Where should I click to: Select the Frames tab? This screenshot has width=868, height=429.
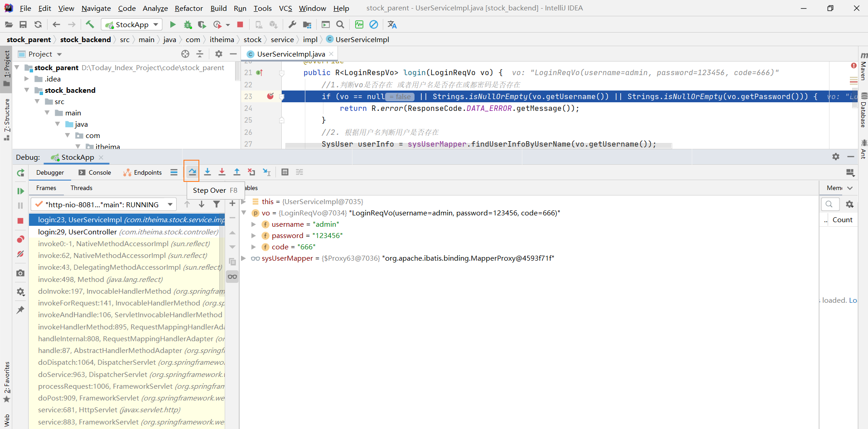coord(46,188)
